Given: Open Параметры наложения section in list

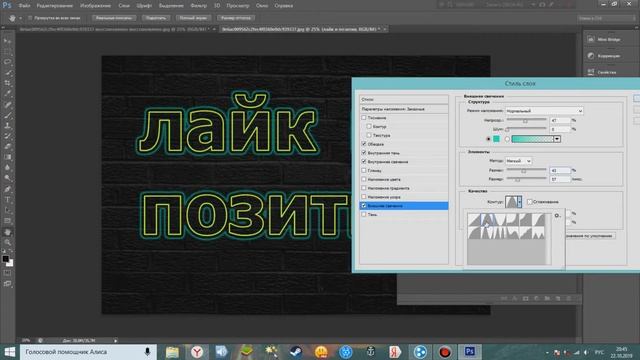Looking at the screenshot, I should point(404,109).
